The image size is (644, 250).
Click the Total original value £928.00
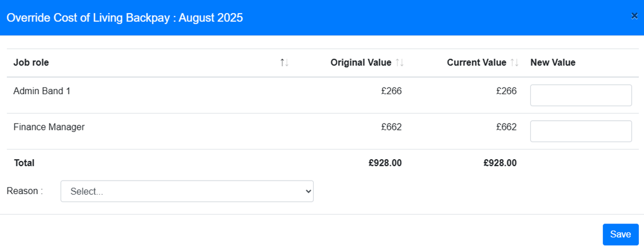pos(385,163)
